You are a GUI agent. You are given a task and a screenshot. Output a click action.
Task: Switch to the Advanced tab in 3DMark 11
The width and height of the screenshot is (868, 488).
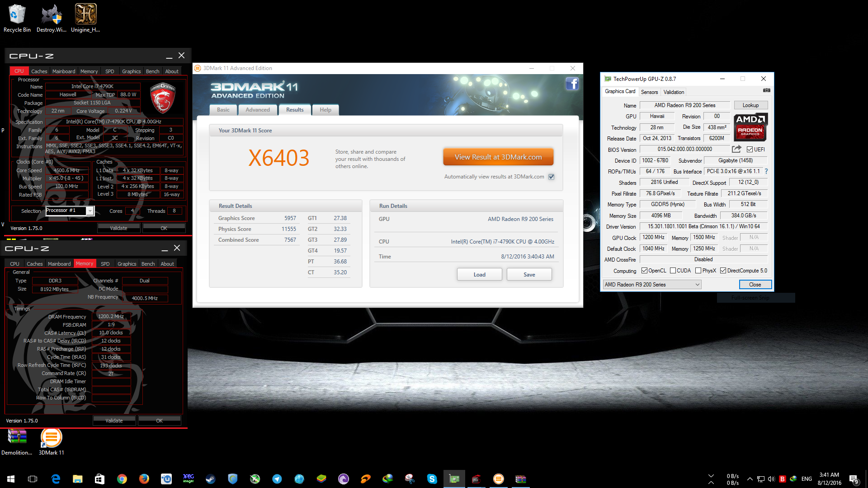click(x=257, y=110)
